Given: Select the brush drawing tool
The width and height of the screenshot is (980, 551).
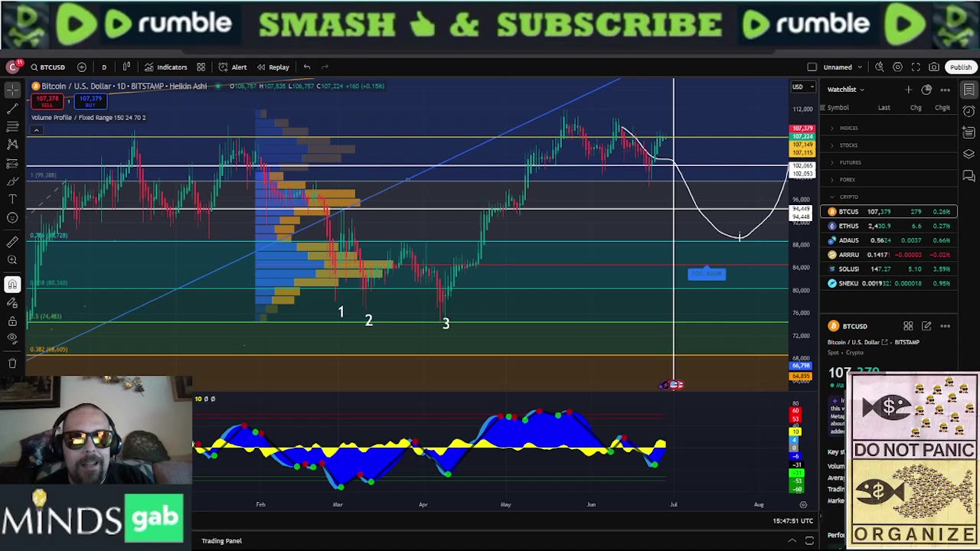Looking at the screenshot, I should click(x=12, y=181).
